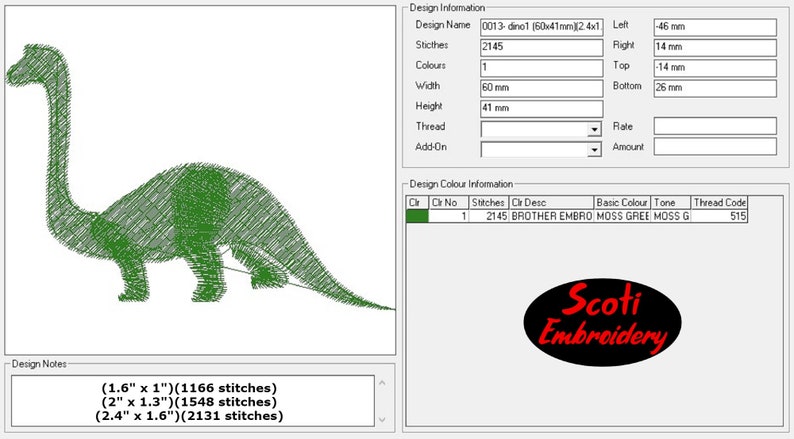794x439 pixels.
Task: Click the Clr column header
Action: coord(417,203)
